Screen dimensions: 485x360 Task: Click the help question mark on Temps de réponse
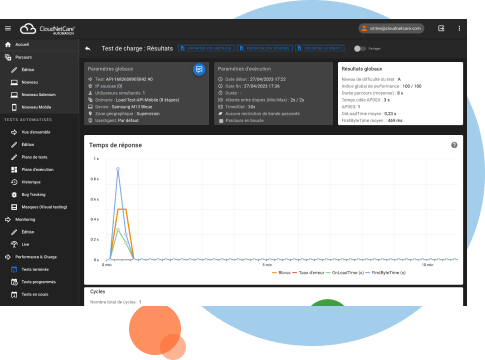pyautogui.click(x=454, y=145)
